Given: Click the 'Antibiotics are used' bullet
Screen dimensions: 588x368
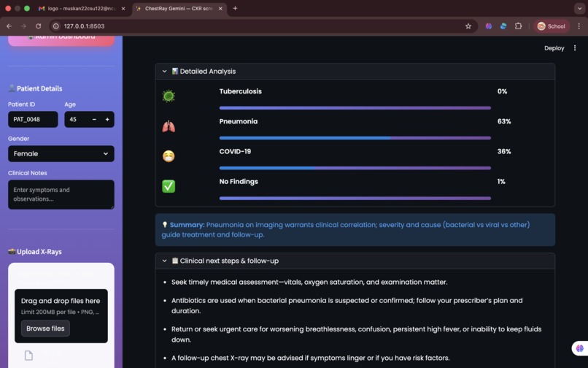Looking at the screenshot, I should [347, 306].
